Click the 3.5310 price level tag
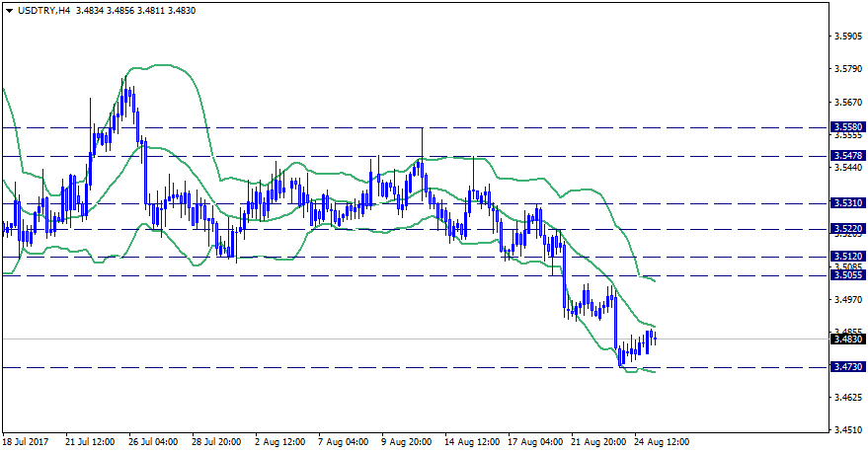 [x=848, y=203]
